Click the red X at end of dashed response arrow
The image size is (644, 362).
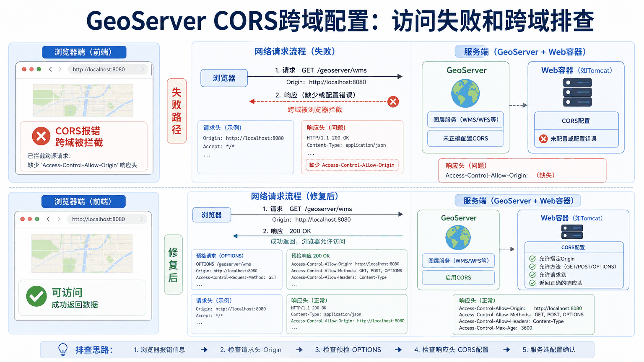[x=393, y=101]
